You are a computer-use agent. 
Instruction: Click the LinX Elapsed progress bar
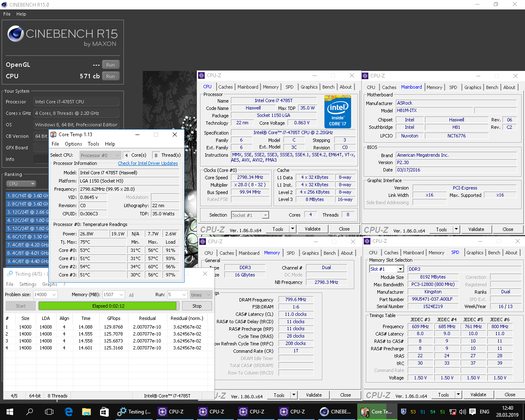tap(108, 306)
